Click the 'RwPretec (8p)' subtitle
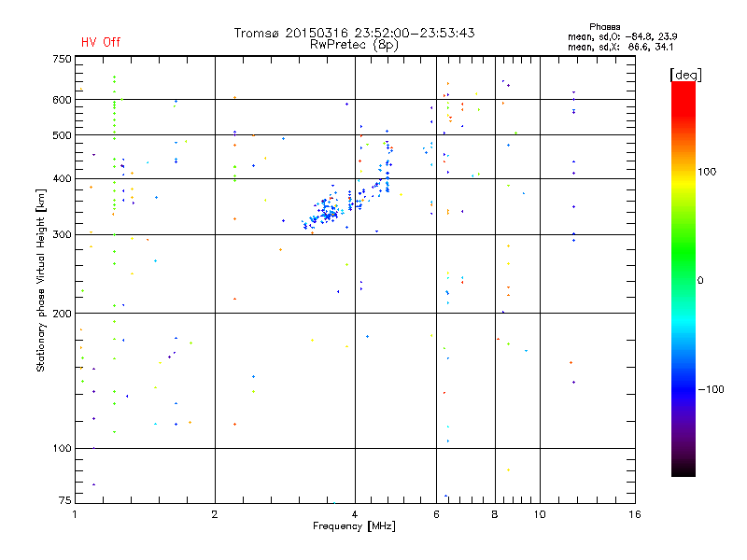This screenshot has height=560, width=747. click(x=354, y=45)
